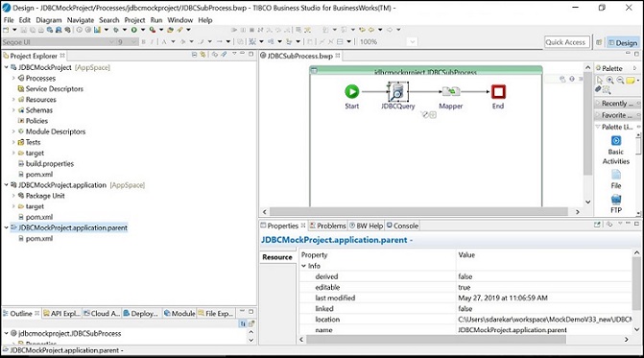Viewport: 644px width, 358px height.
Task: Collapse the Info property group
Action: click(x=304, y=266)
